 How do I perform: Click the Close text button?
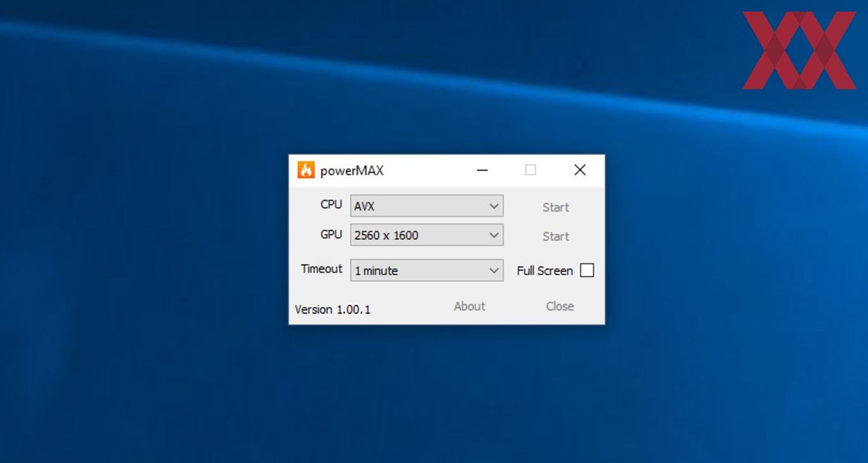(560, 306)
